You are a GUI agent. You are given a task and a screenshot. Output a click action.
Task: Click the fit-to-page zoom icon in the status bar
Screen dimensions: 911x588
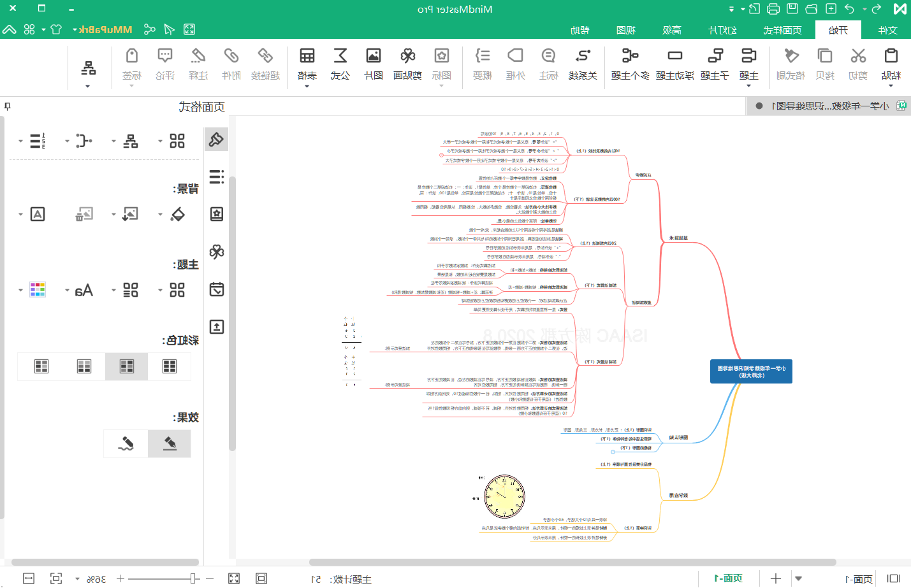click(56, 578)
